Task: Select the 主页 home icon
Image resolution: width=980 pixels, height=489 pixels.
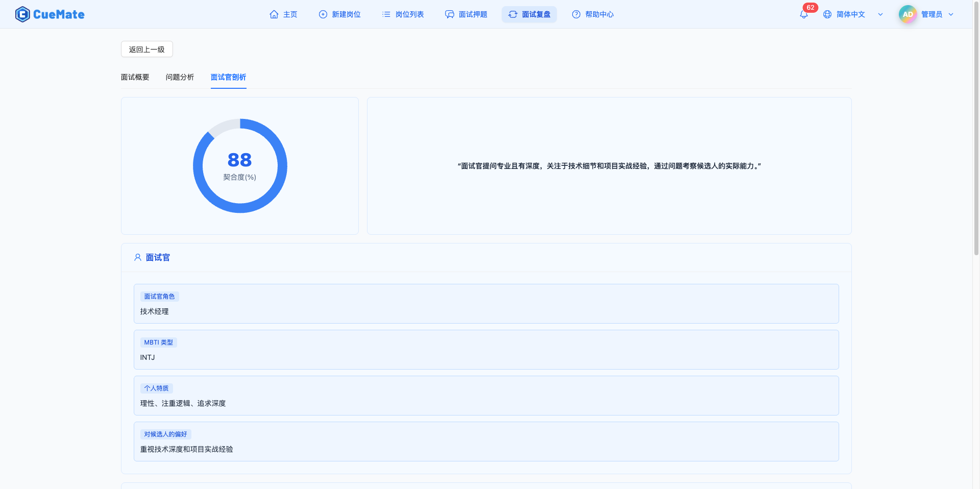Action: 273,14
